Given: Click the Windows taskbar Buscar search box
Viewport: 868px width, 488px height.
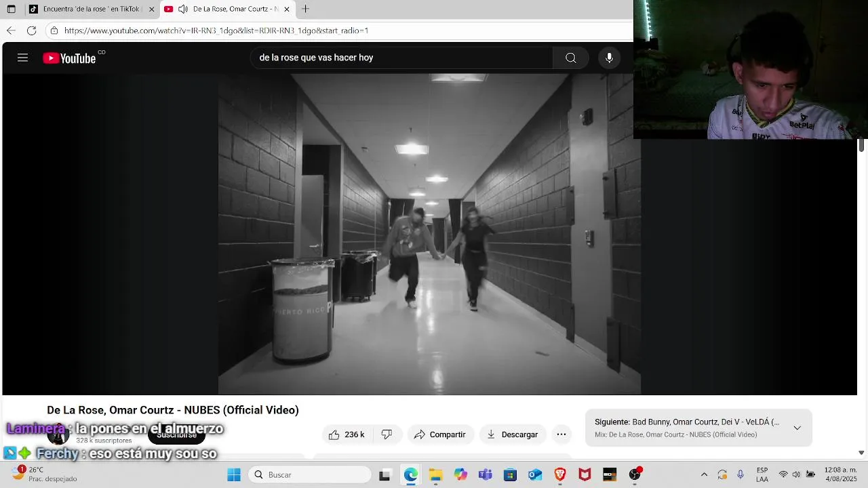Looking at the screenshot, I should [310, 475].
